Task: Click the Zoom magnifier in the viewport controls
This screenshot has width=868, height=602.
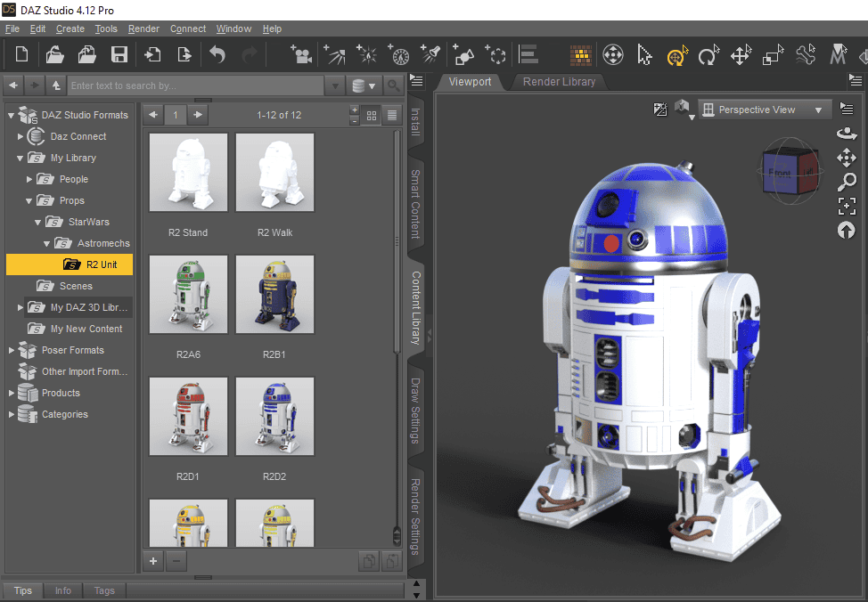Action: [848, 182]
